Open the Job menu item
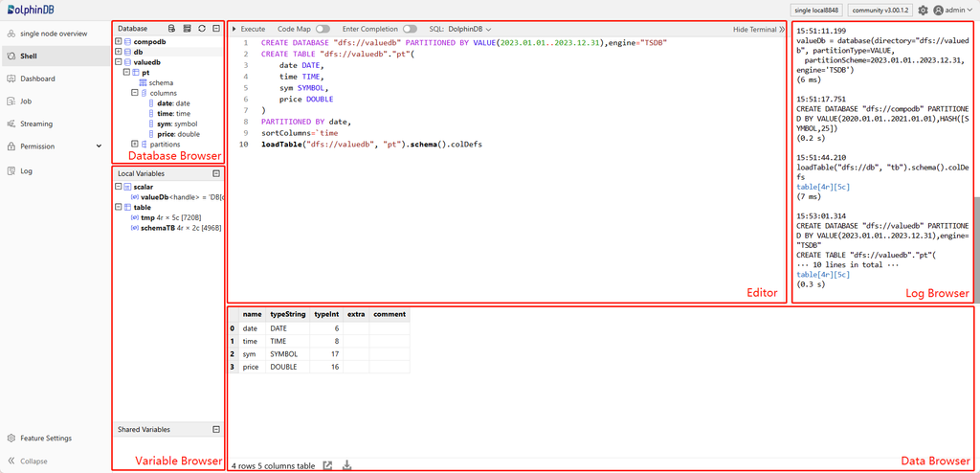 point(26,101)
